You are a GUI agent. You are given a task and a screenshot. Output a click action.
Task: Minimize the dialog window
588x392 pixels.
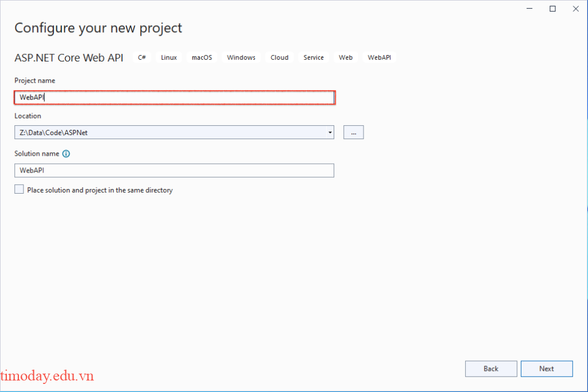[x=529, y=9]
